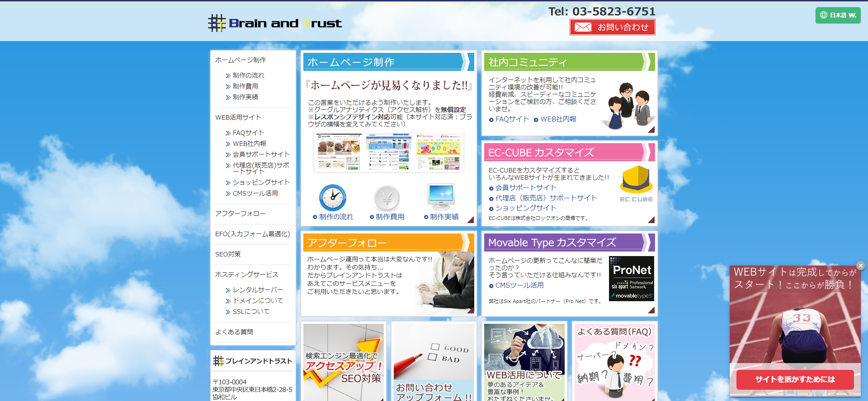Click the website samples screenshot thumbnail
The image size is (868, 401).
[389, 152]
